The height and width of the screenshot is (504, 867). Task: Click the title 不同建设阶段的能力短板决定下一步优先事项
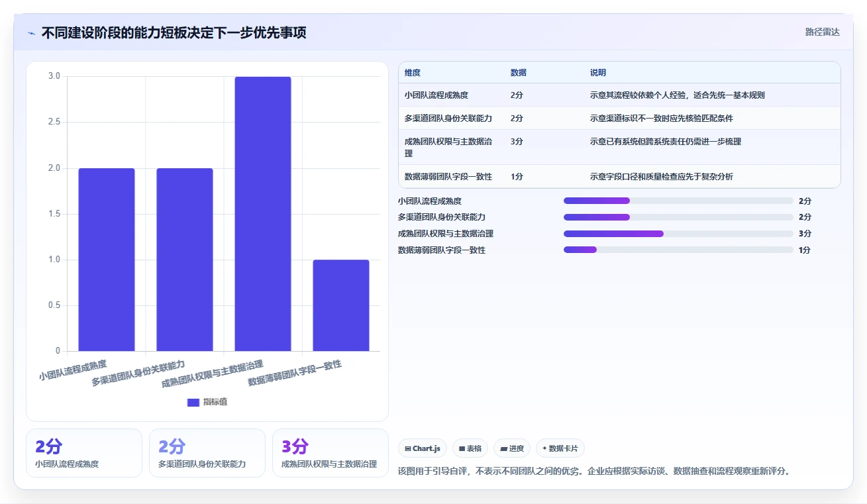(x=174, y=33)
